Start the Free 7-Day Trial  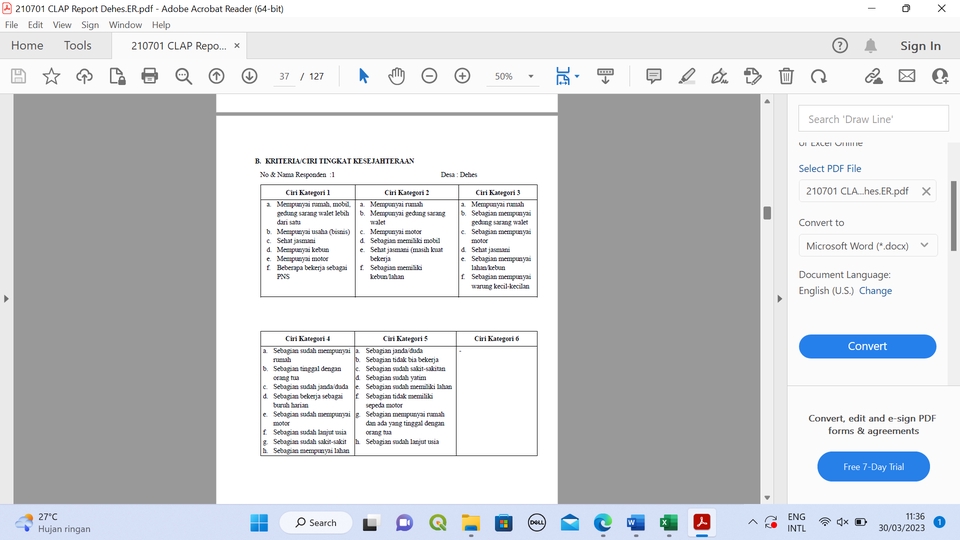tap(874, 467)
